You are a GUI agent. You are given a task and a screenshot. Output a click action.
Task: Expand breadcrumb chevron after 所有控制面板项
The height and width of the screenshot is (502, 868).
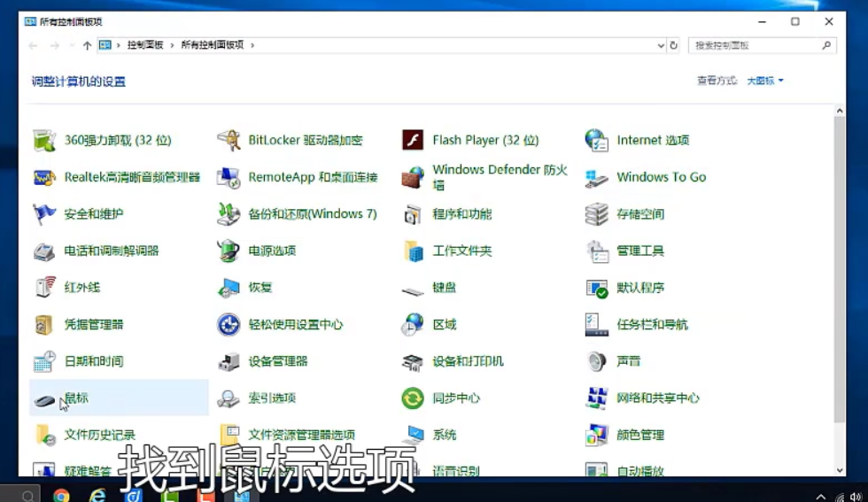click(252, 45)
